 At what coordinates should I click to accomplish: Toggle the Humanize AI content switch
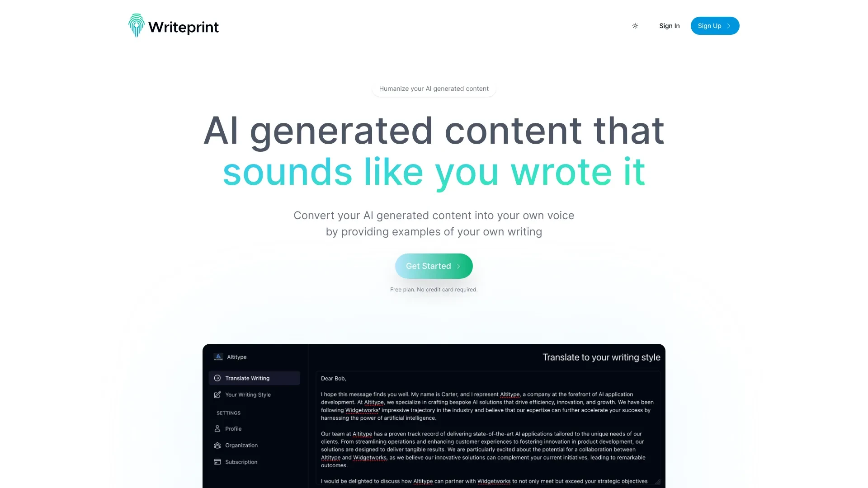[434, 88]
